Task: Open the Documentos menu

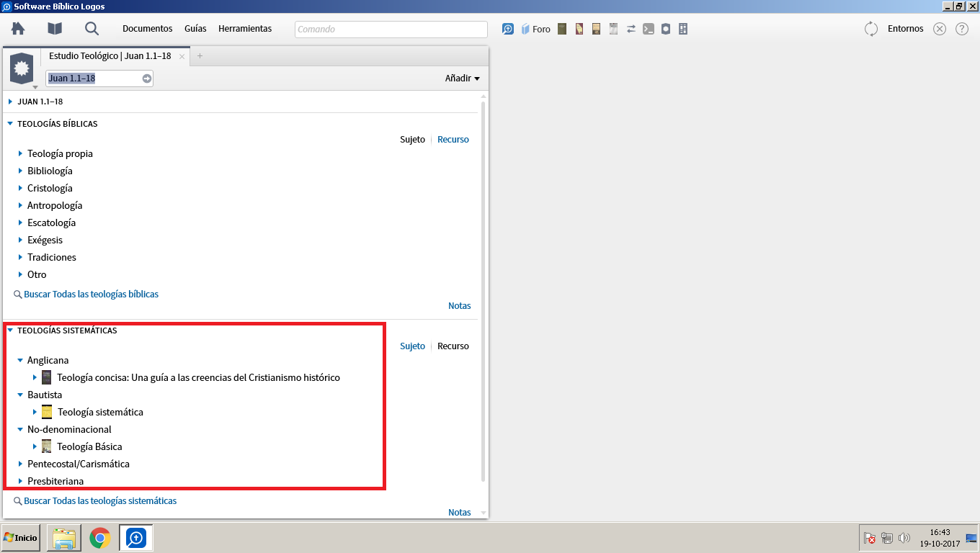Action: click(x=148, y=29)
